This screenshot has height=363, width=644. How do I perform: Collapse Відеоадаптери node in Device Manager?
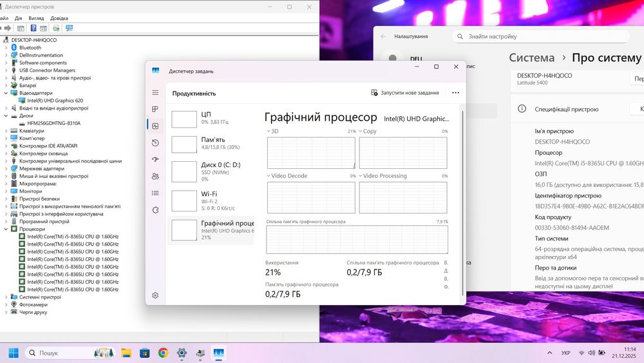pyautogui.click(x=6, y=93)
